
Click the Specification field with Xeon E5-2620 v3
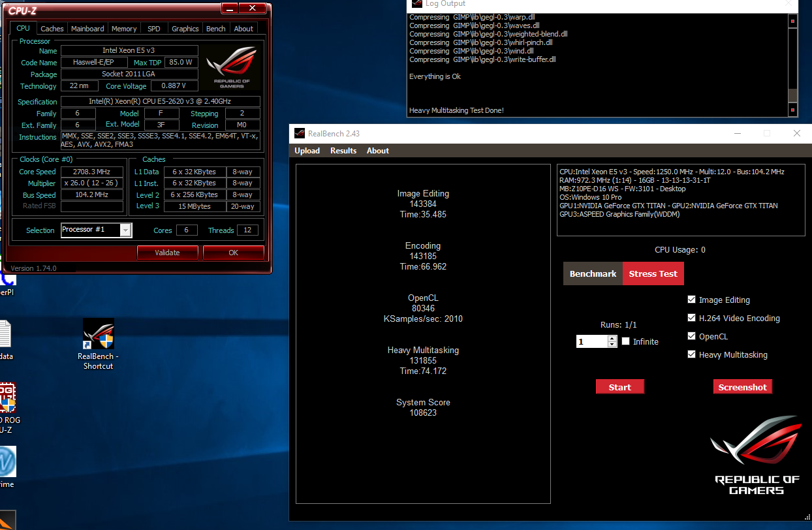(160, 101)
